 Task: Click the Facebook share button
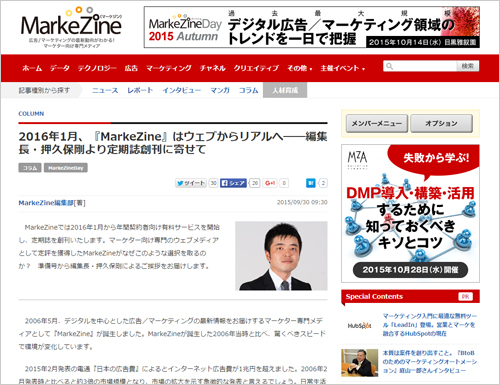point(233,183)
